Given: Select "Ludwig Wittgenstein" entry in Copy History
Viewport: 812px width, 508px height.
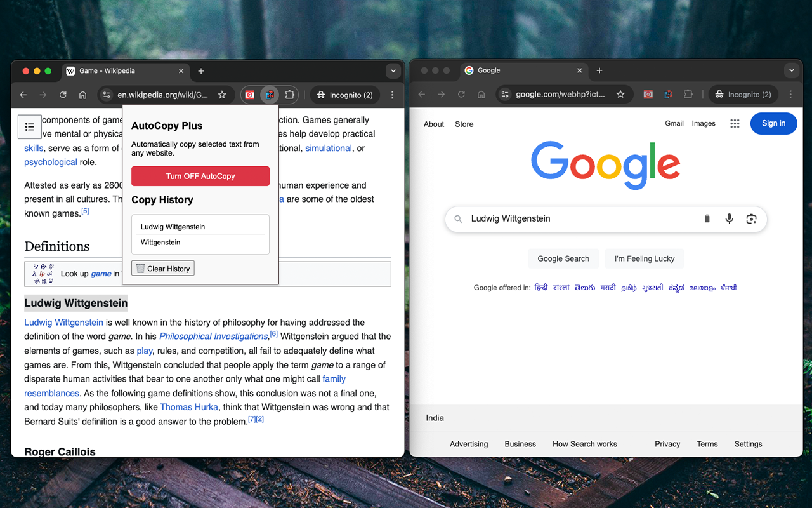Looking at the screenshot, I should 200,227.
